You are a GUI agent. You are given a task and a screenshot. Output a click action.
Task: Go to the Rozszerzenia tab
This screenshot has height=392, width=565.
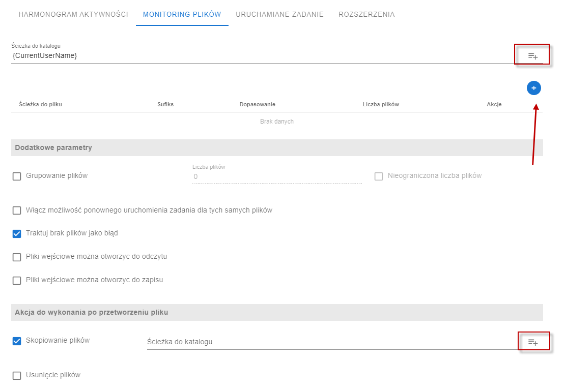click(x=366, y=14)
